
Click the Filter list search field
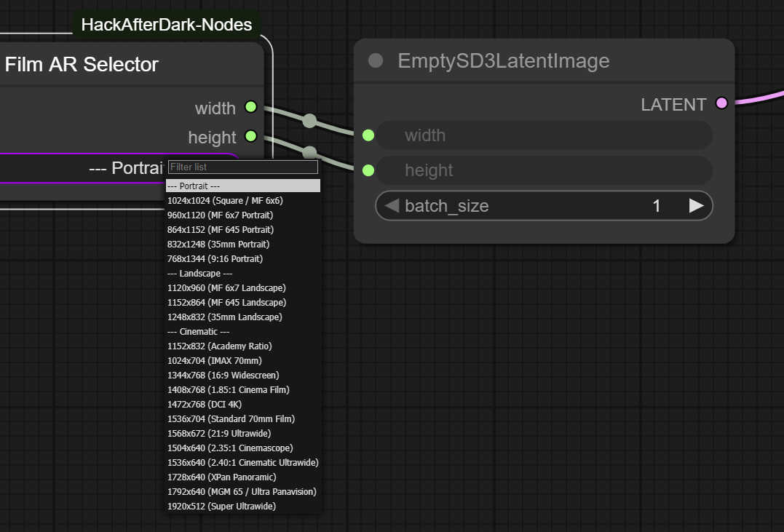243,167
